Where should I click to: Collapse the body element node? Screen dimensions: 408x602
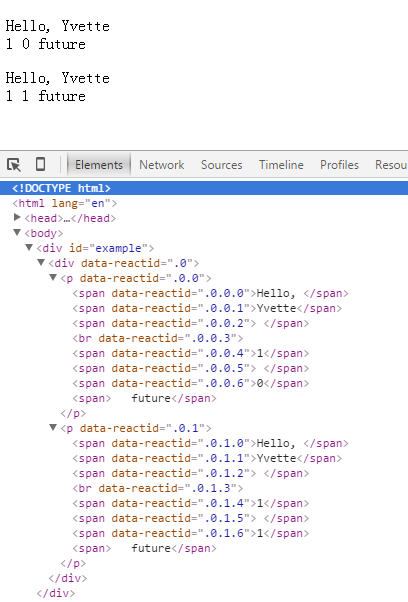[x=17, y=233]
